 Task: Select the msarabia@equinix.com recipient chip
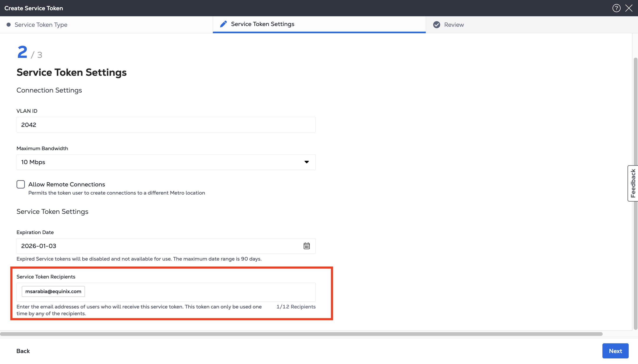(53, 291)
